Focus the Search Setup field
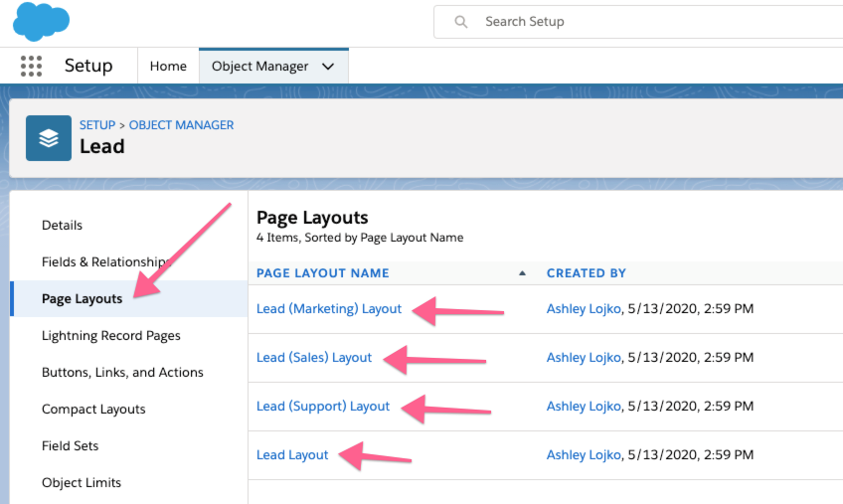 click(638, 22)
